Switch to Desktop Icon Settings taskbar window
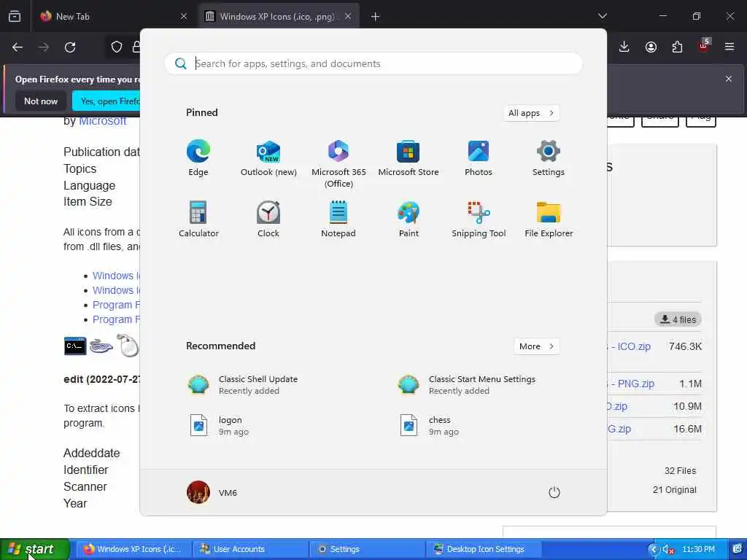Viewport: 747px width, 560px height. coord(484,549)
